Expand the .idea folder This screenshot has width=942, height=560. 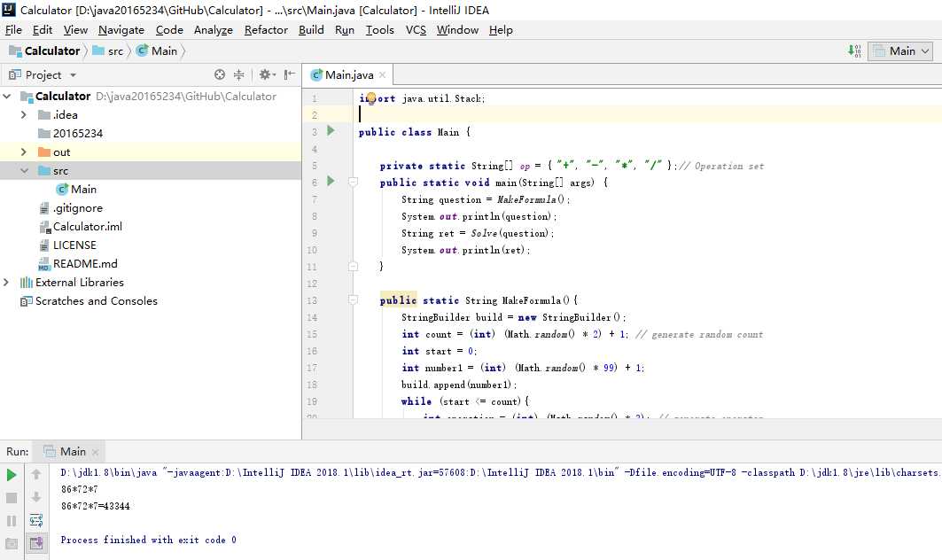pos(23,115)
